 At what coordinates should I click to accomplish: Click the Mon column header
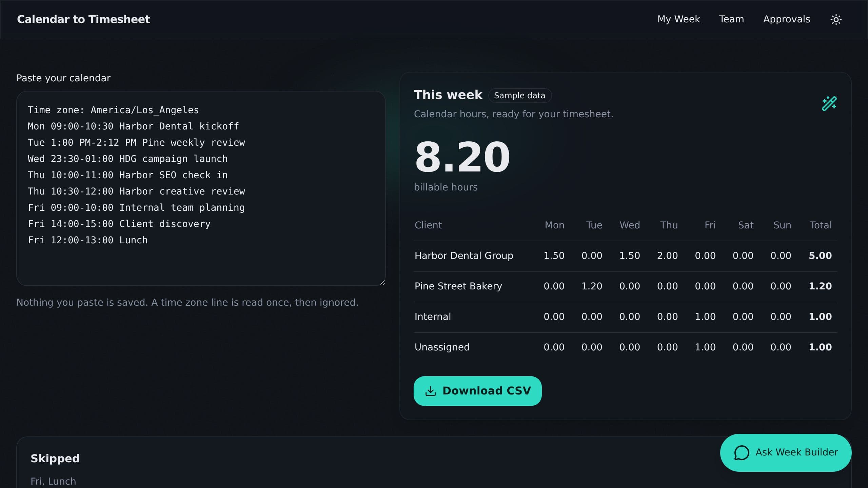click(x=554, y=225)
